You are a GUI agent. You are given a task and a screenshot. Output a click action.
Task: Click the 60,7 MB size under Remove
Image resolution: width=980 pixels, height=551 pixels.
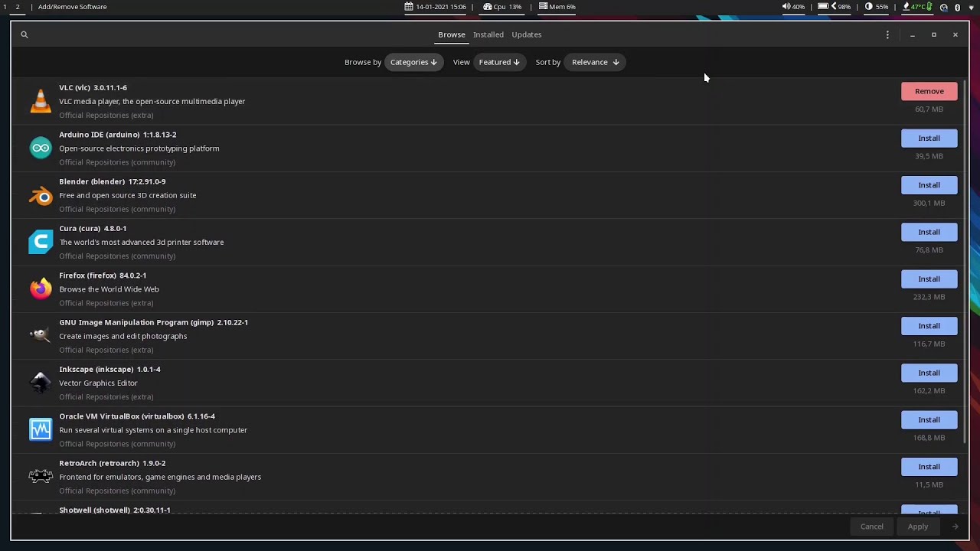tap(929, 109)
